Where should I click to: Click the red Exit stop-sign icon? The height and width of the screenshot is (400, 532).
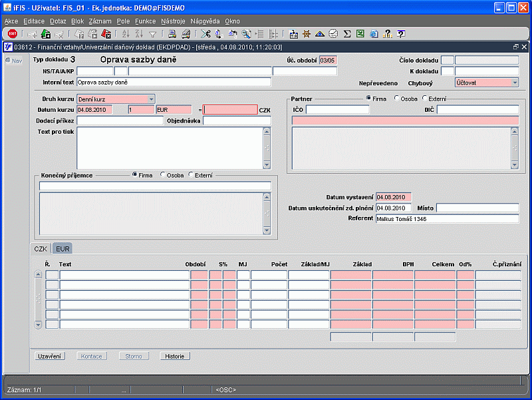pos(13,34)
